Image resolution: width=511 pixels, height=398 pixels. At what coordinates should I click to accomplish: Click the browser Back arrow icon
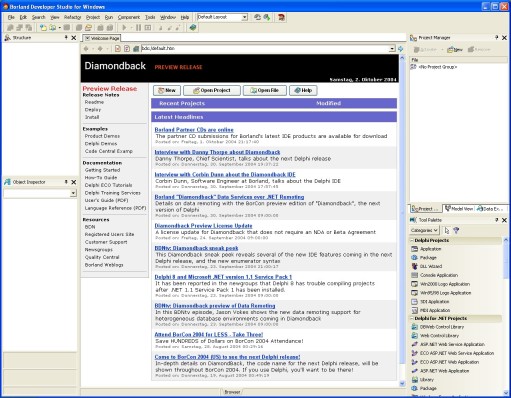coord(86,49)
